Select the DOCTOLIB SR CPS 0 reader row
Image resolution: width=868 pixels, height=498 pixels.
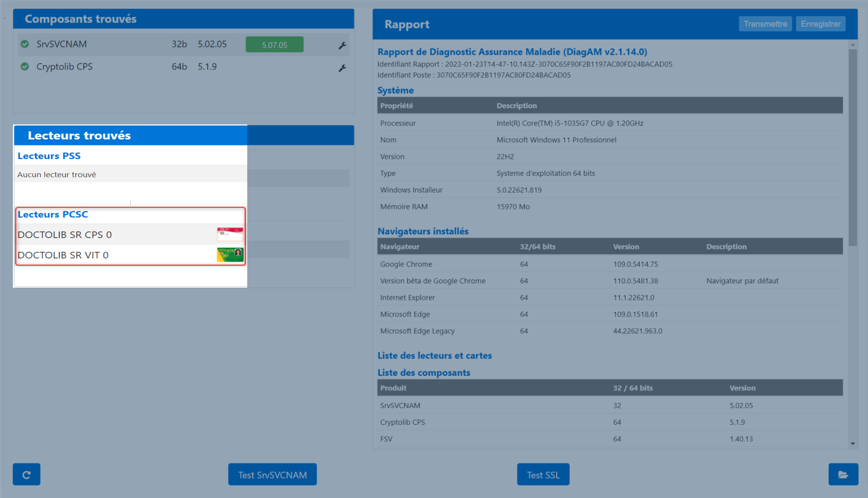[131, 234]
